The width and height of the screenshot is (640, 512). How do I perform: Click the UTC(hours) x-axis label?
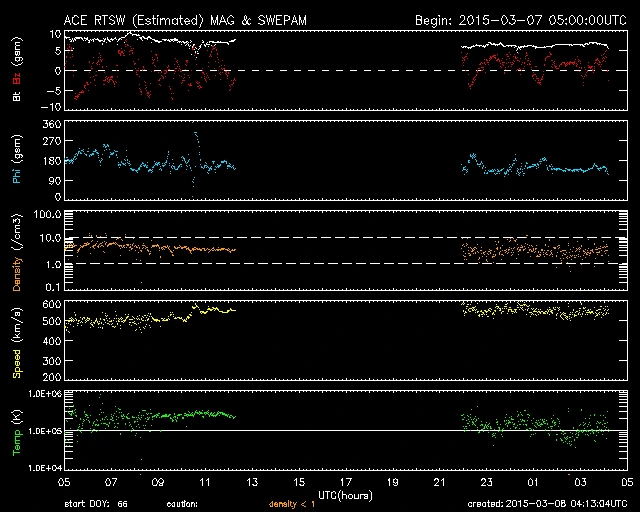click(x=345, y=494)
